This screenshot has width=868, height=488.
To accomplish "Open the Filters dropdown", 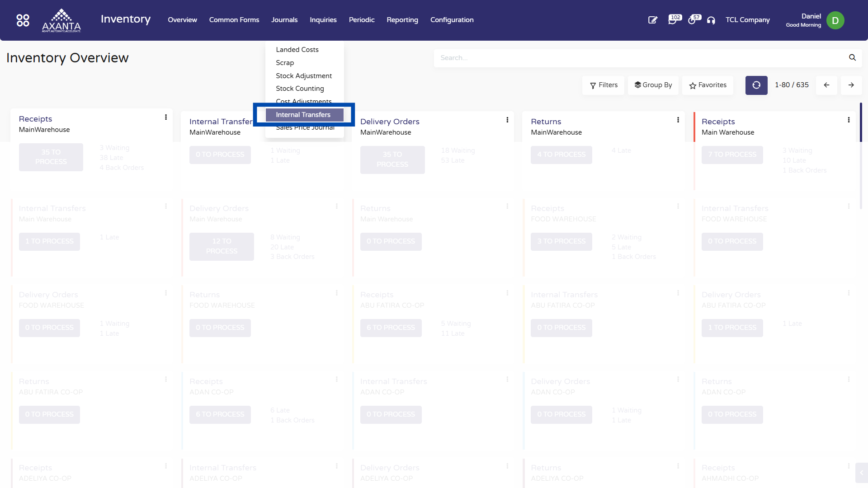I will pyautogui.click(x=603, y=85).
